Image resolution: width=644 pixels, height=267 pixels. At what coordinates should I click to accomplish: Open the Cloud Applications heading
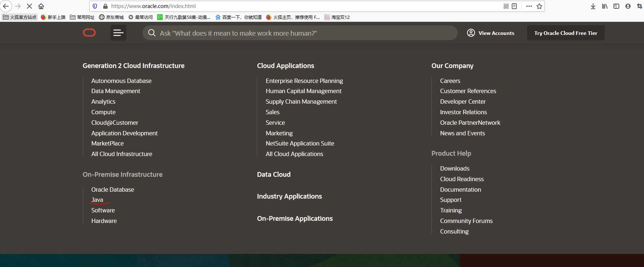click(286, 66)
